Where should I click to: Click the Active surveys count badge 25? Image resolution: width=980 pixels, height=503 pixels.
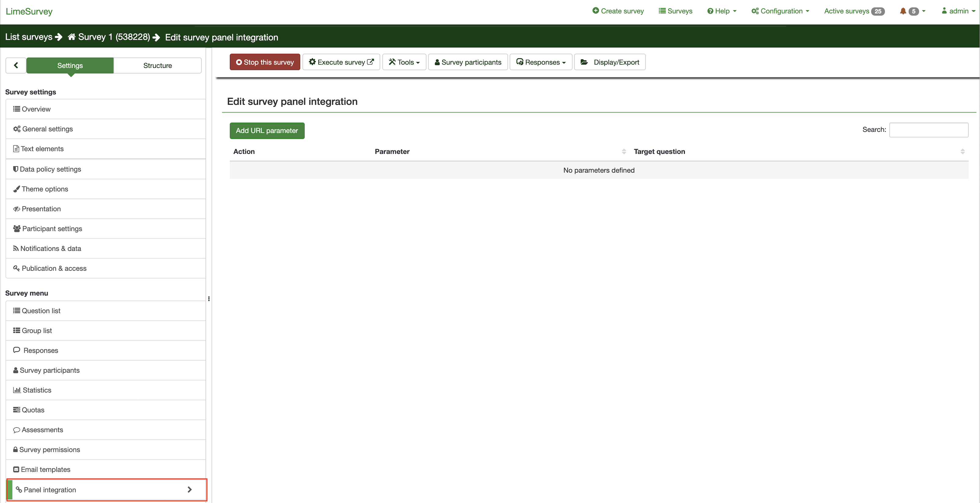tap(878, 11)
